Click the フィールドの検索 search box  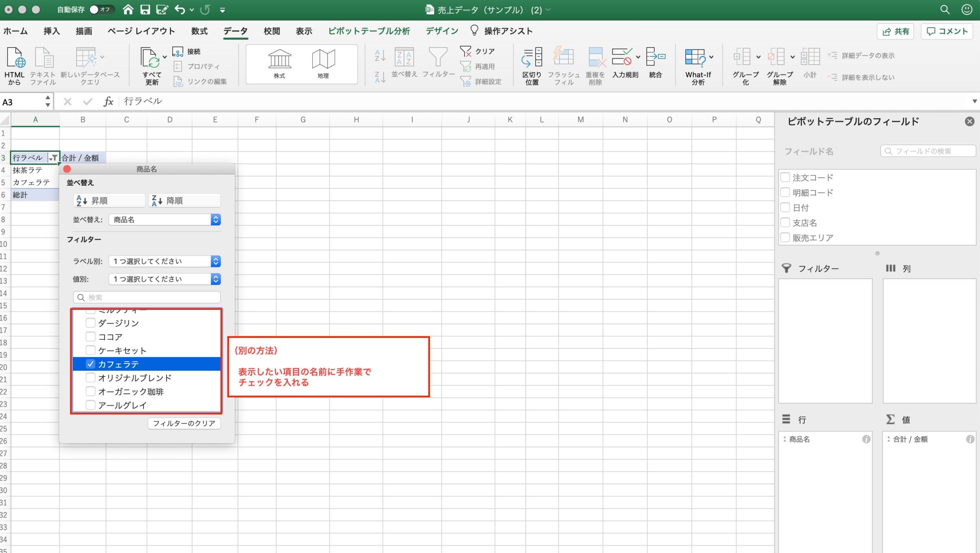click(x=928, y=151)
